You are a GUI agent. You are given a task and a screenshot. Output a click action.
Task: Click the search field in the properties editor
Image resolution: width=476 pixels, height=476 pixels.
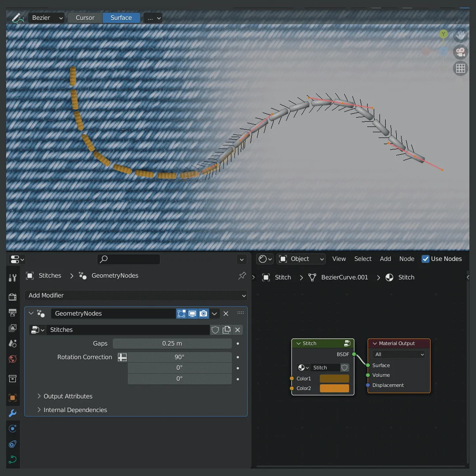pyautogui.click(x=129, y=259)
